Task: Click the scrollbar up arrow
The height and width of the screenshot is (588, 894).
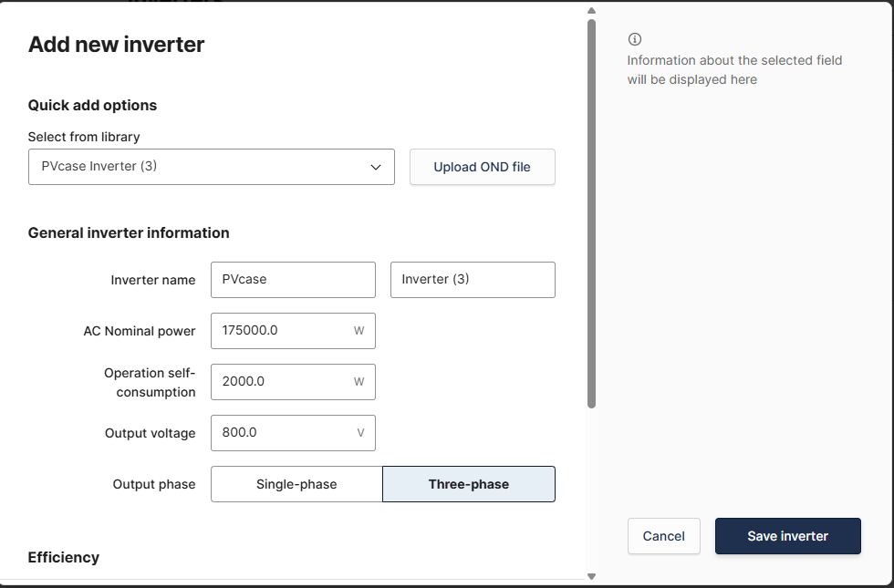Action: click(x=591, y=10)
